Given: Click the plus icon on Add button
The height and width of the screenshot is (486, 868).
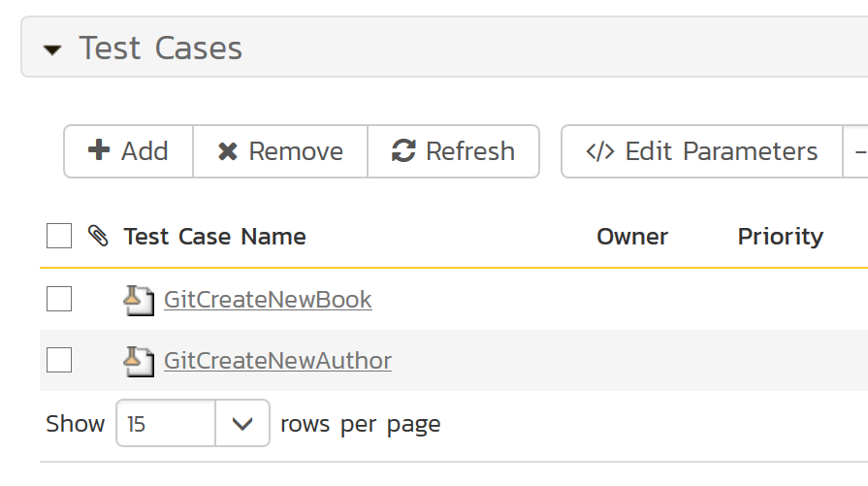Looking at the screenshot, I should click(99, 151).
